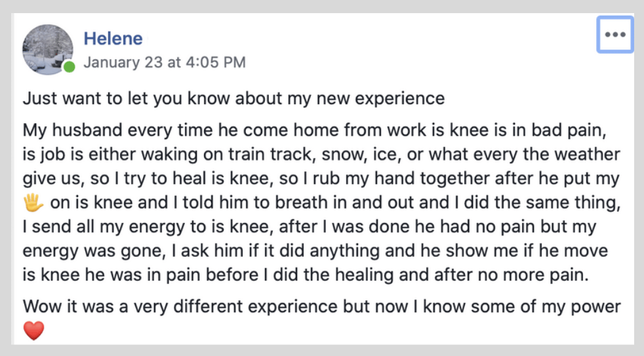The height and width of the screenshot is (356, 644).
Task: Click the words 'snow, ice' in the post
Action: point(359,155)
